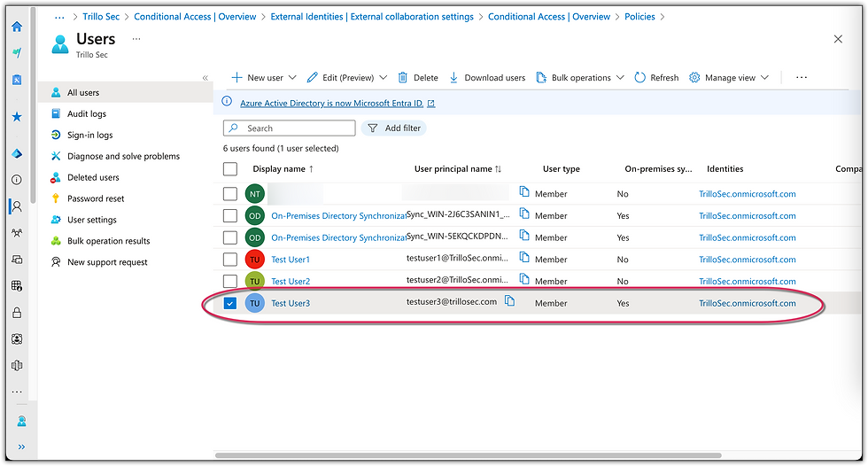Screen dimensions: 868x466
Task: Click the Search users input field
Action: click(290, 128)
